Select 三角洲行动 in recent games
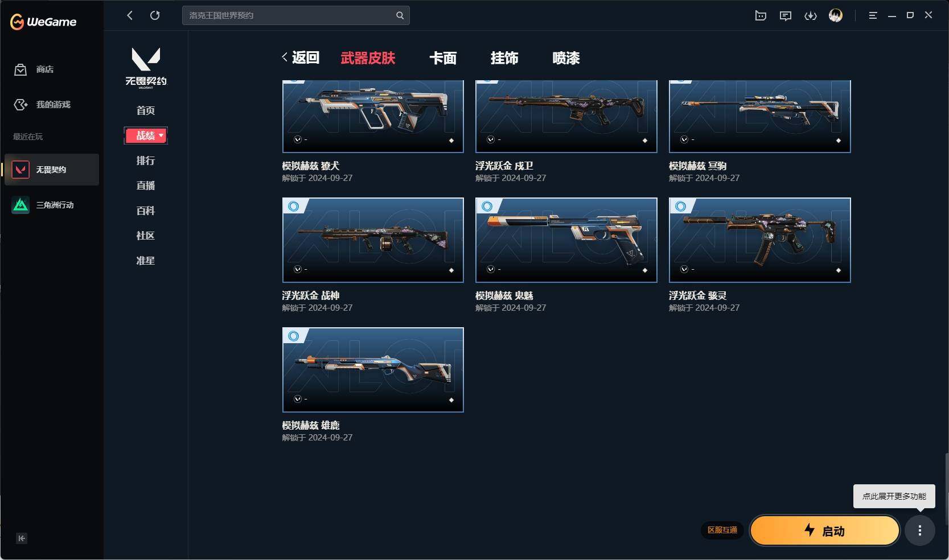 (x=52, y=205)
